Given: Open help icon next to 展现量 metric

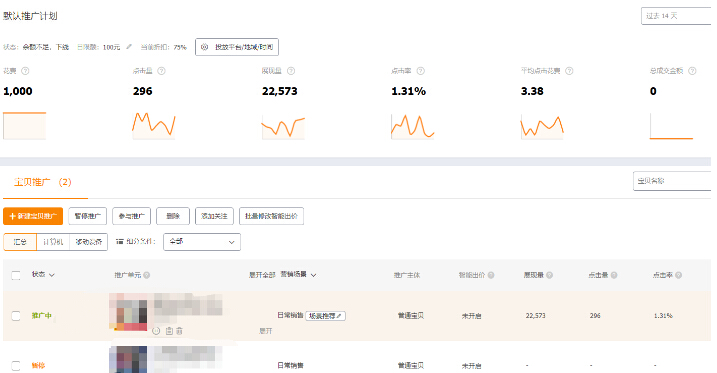Looking at the screenshot, I should pyautogui.click(x=291, y=71).
